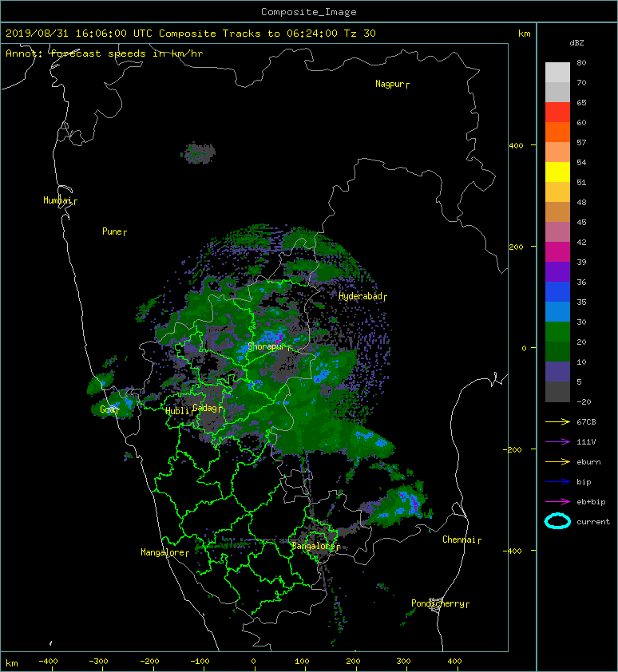
Task: Click the isolated echo patch north of Pune
Action: (x=199, y=153)
